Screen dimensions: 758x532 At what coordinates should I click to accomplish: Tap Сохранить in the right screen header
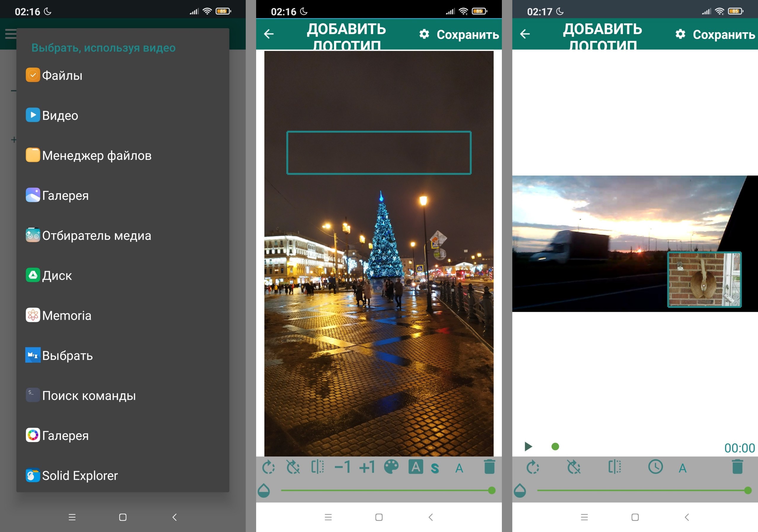tap(724, 35)
